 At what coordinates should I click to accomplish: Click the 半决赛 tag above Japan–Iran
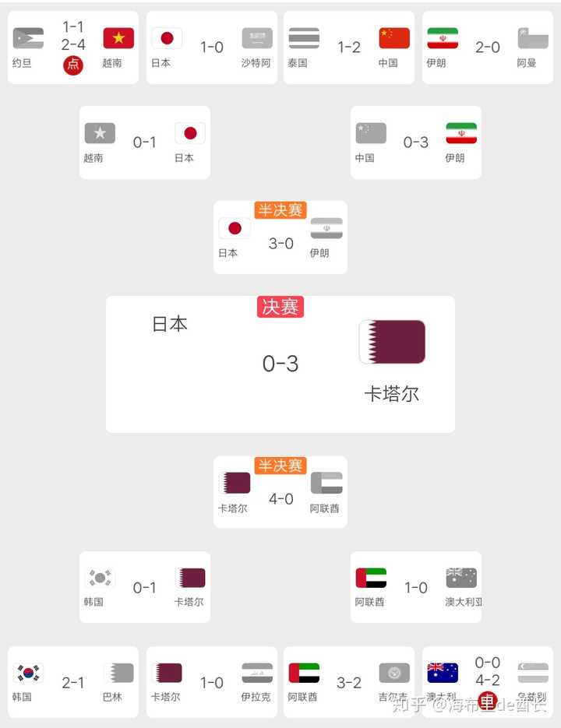(x=280, y=210)
